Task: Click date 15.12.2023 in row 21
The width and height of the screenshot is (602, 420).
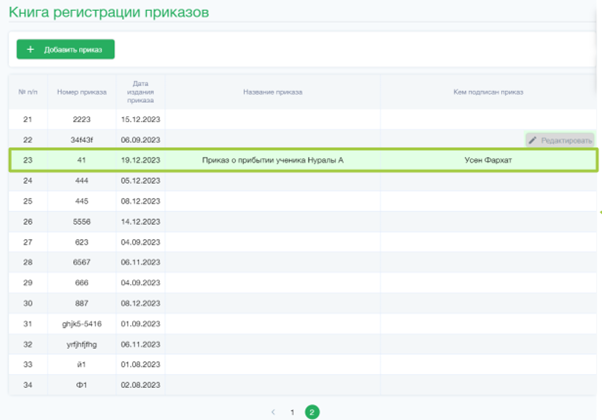Action: coord(141,119)
